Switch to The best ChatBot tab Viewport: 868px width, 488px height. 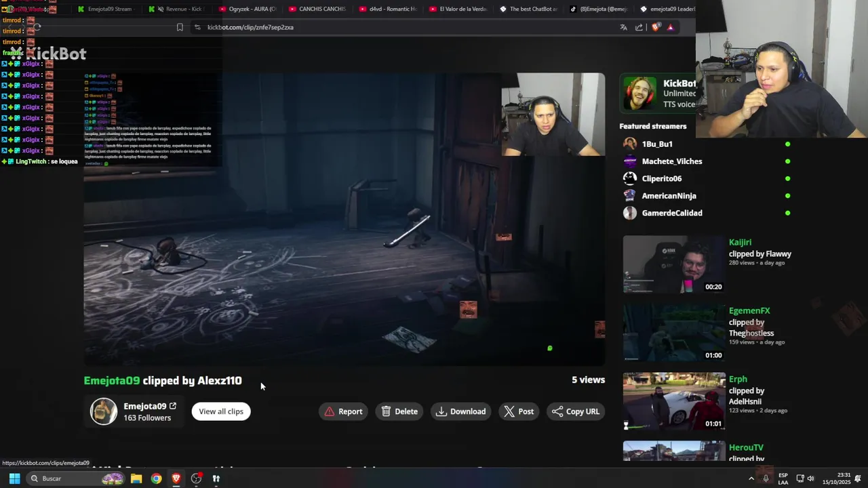click(x=528, y=9)
